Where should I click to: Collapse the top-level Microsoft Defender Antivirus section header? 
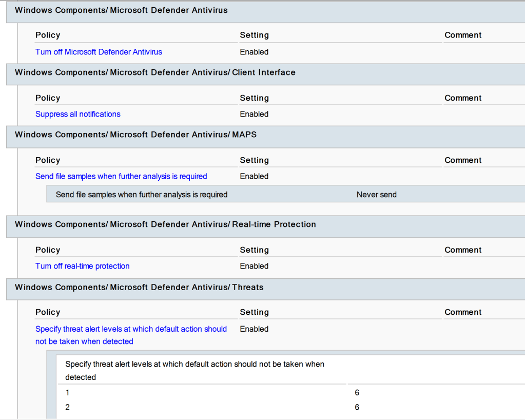coord(121,10)
